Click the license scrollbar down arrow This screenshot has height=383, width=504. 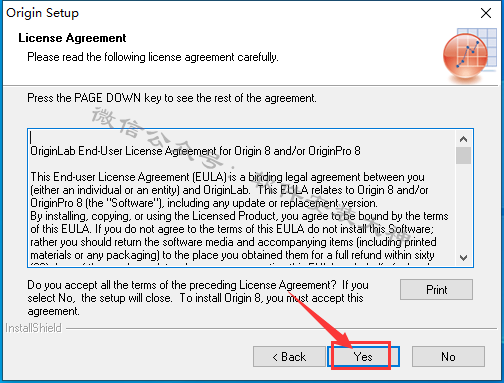[x=463, y=258]
